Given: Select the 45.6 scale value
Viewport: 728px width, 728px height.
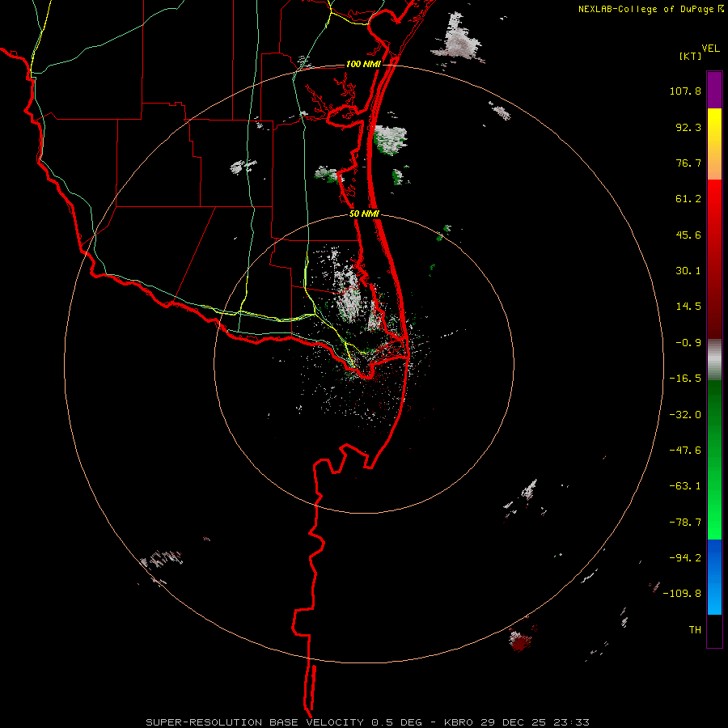Looking at the screenshot, I should [x=688, y=235].
